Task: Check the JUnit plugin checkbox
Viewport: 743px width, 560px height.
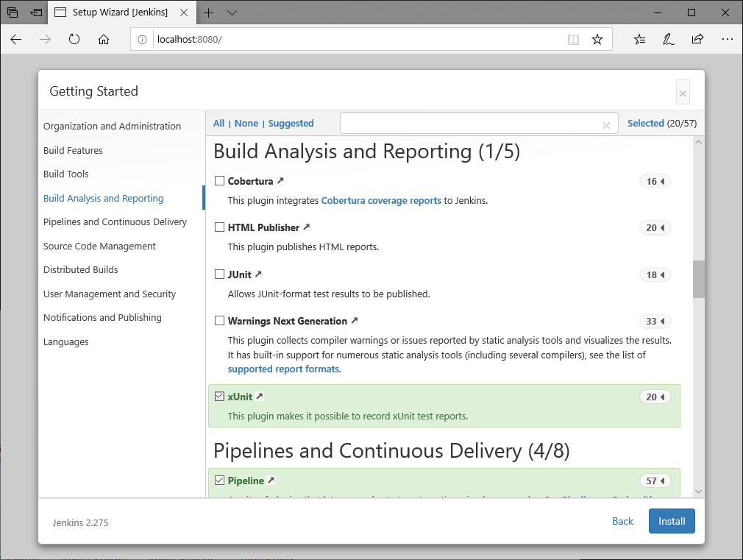Action: 219,273
